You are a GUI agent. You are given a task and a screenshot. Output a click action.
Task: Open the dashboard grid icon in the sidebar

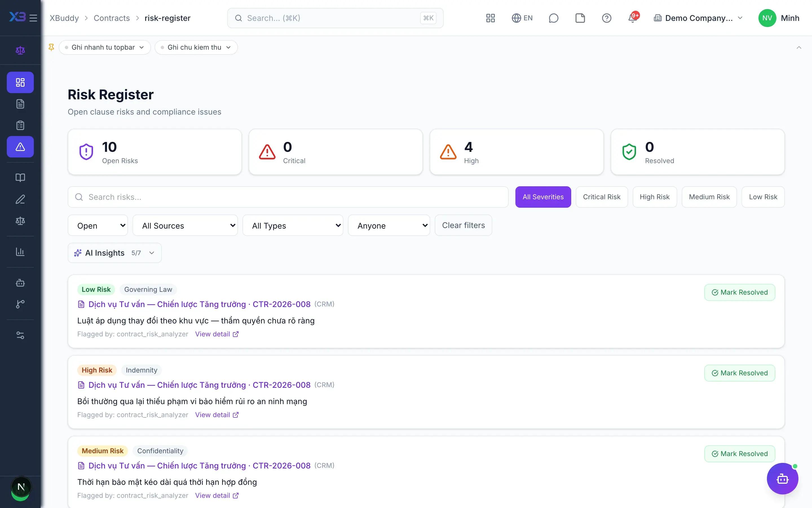[x=20, y=82]
